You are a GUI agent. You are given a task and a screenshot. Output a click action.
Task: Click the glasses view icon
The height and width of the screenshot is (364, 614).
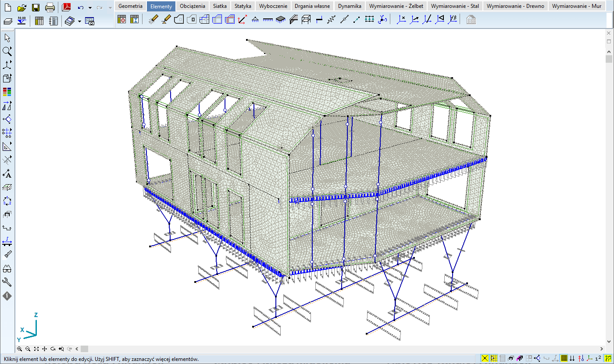7,268
